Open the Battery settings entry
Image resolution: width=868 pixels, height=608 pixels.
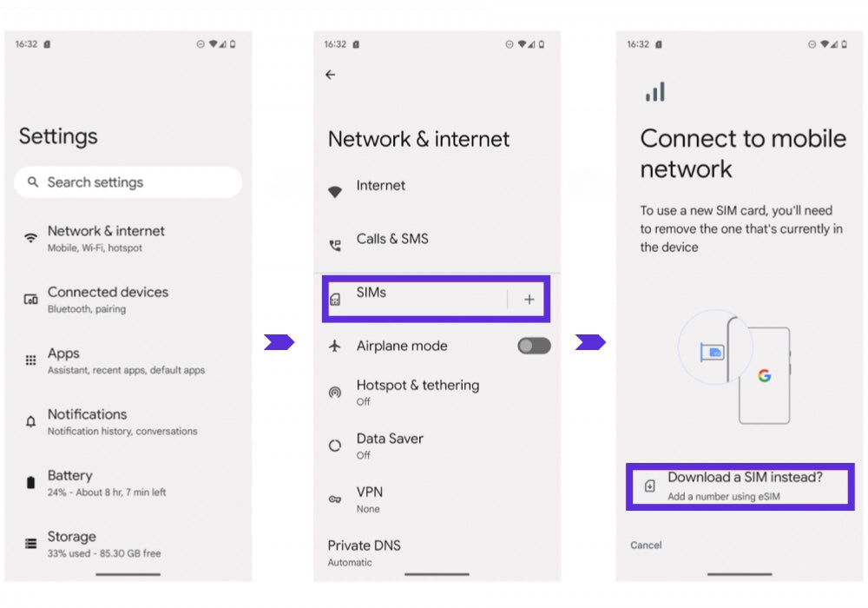(128, 483)
